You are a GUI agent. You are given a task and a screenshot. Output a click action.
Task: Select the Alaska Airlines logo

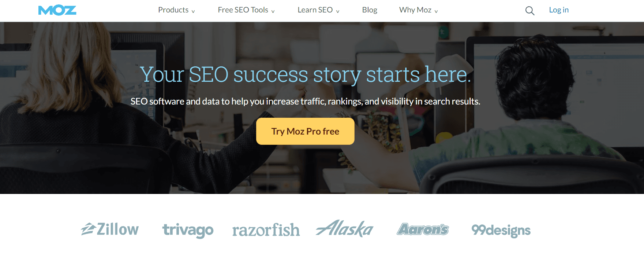click(344, 229)
